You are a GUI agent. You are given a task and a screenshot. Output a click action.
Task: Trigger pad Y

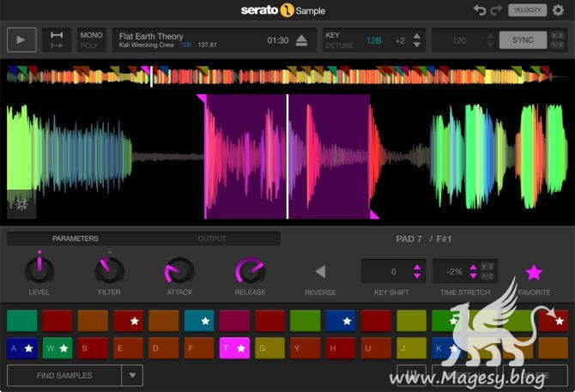click(x=306, y=348)
